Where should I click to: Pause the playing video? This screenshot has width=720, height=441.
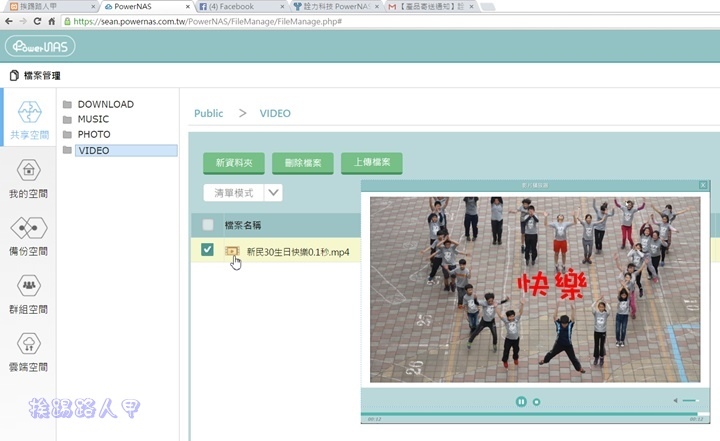coord(521,401)
